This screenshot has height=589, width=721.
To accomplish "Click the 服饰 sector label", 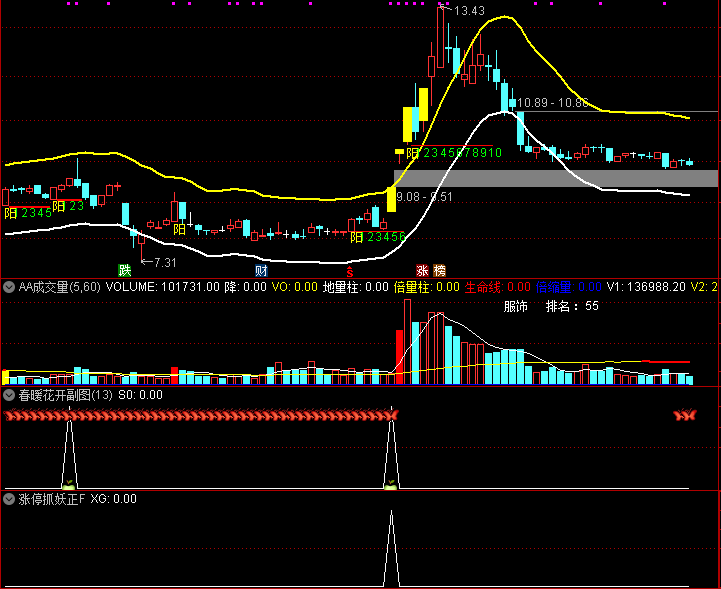I will click(515, 307).
